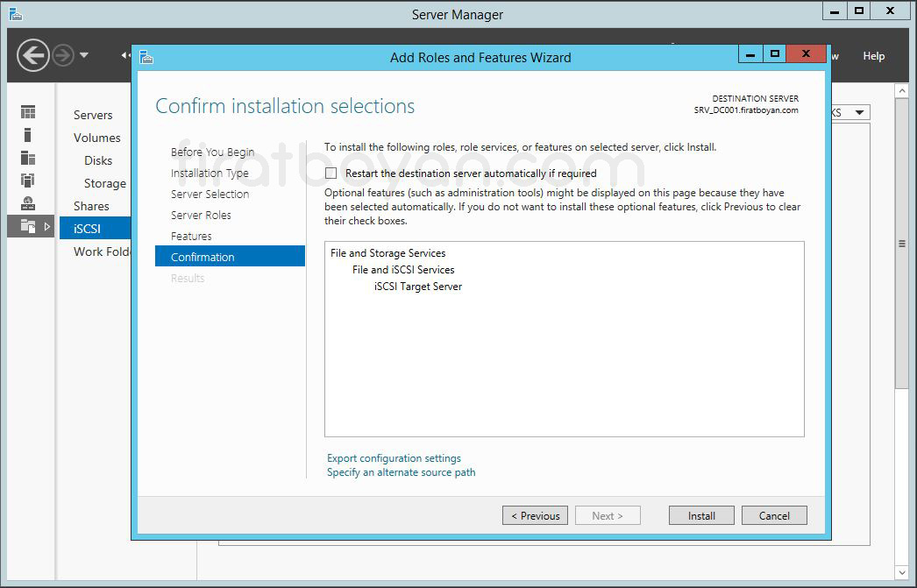This screenshot has height=588, width=917.
Task: Select File and iSCSI Services entry
Action: 403,269
